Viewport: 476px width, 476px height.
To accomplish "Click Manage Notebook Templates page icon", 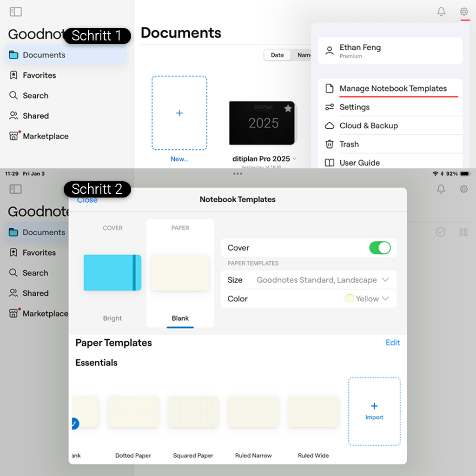I will 329,88.
